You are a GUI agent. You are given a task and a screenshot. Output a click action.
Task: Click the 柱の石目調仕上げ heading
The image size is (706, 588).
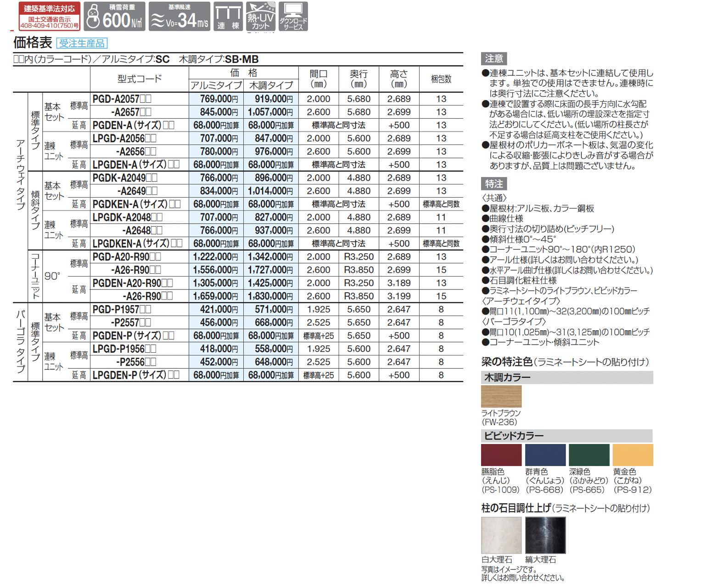[x=516, y=508]
